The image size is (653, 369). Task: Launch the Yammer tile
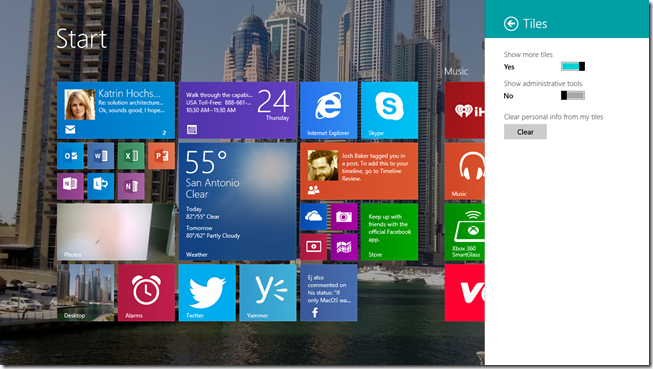coord(268,293)
